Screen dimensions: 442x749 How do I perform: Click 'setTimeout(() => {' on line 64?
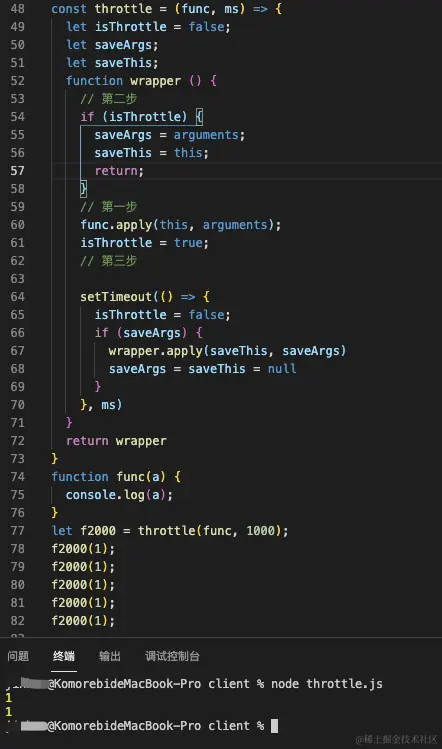click(145, 297)
